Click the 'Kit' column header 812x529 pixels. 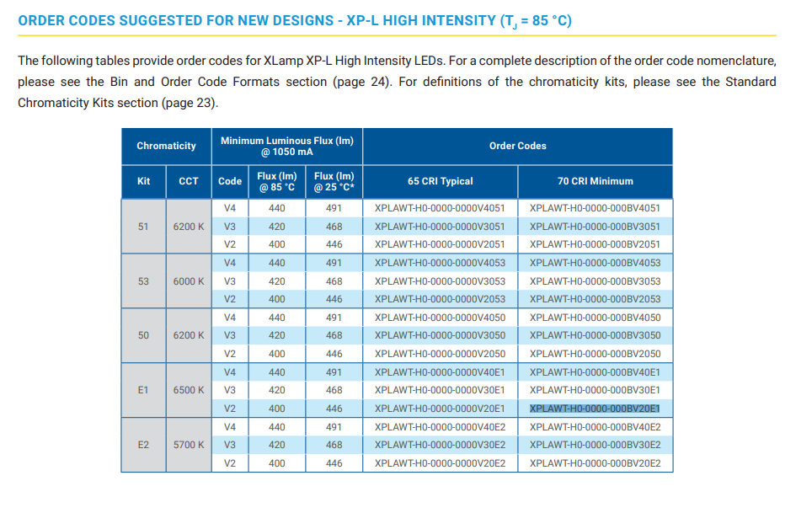coord(143,181)
